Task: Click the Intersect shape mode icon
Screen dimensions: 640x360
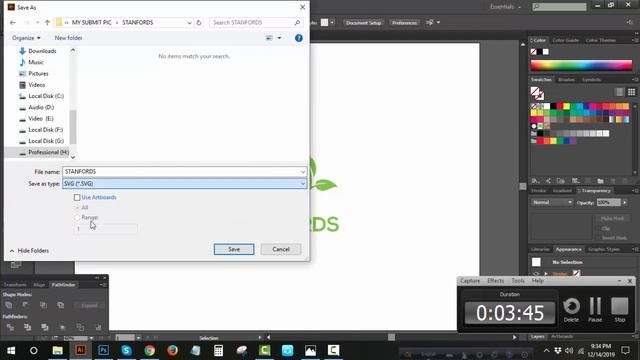Action: coord(43,305)
